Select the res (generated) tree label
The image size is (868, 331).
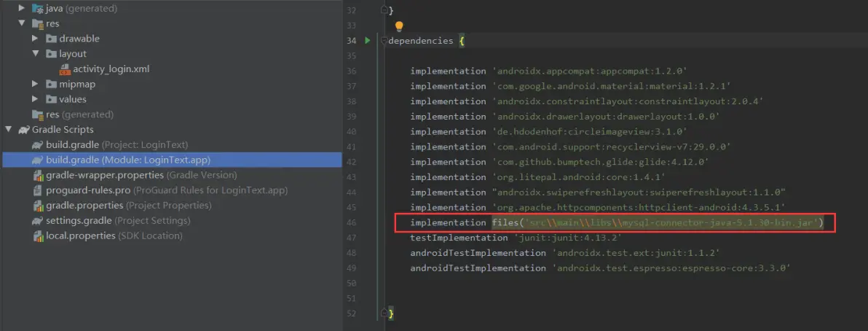79,114
